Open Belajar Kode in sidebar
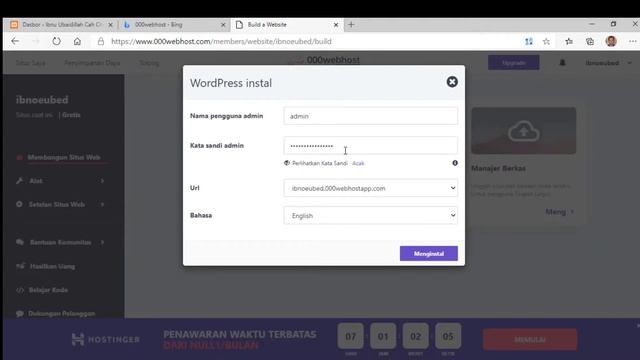640x360 pixels. click(x=48, y=290)
